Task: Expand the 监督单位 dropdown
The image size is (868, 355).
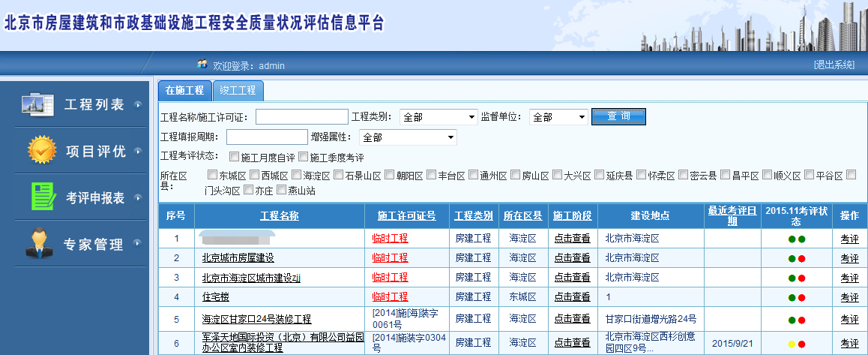Action: [x=558, y=117]
